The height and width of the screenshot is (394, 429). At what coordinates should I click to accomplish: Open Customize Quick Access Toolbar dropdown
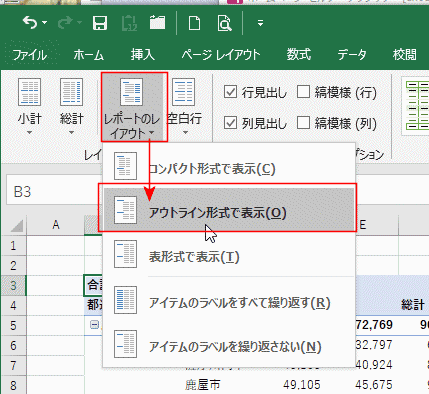pyautogui.click(x=260, y=23)
